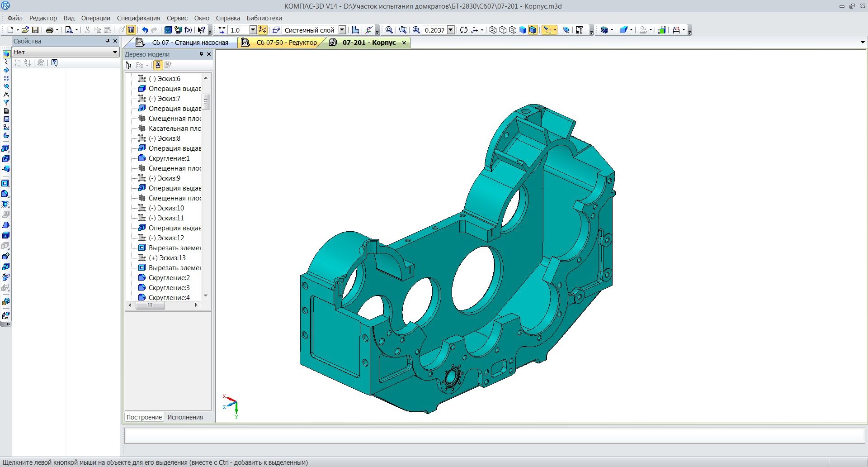Close the Дерево модели panel

[x=209, y=54]
